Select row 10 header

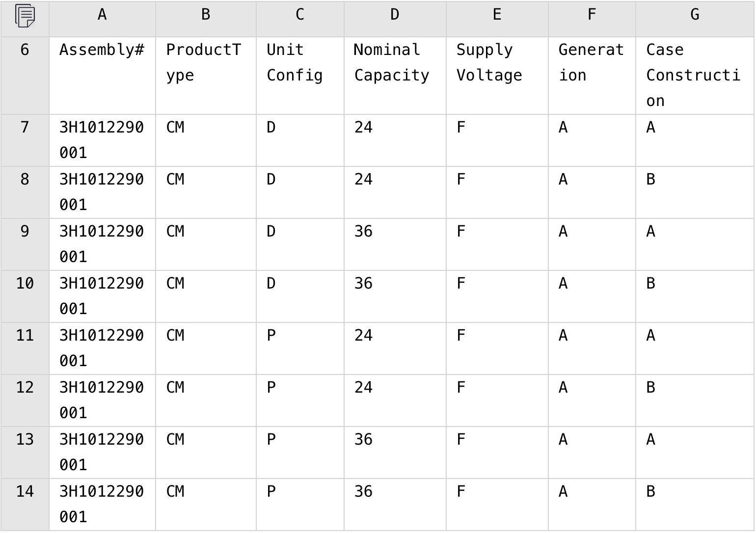coord(25,296)
